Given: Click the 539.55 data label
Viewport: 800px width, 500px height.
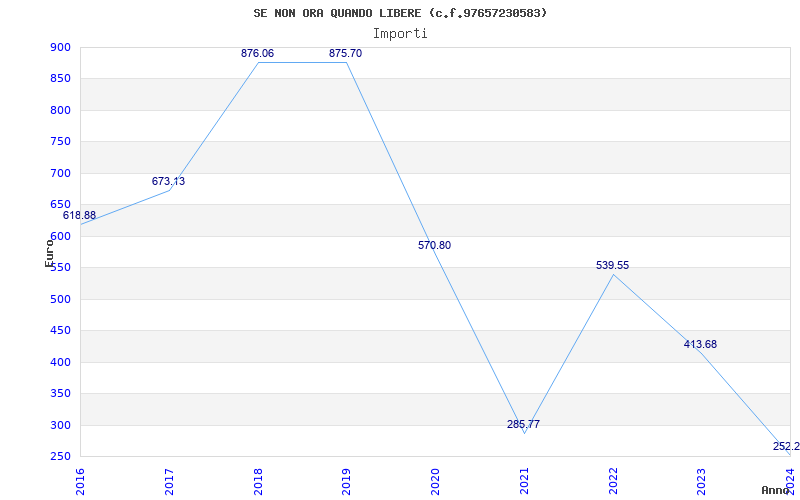Looking at the screenshot, I should (613, 265).
